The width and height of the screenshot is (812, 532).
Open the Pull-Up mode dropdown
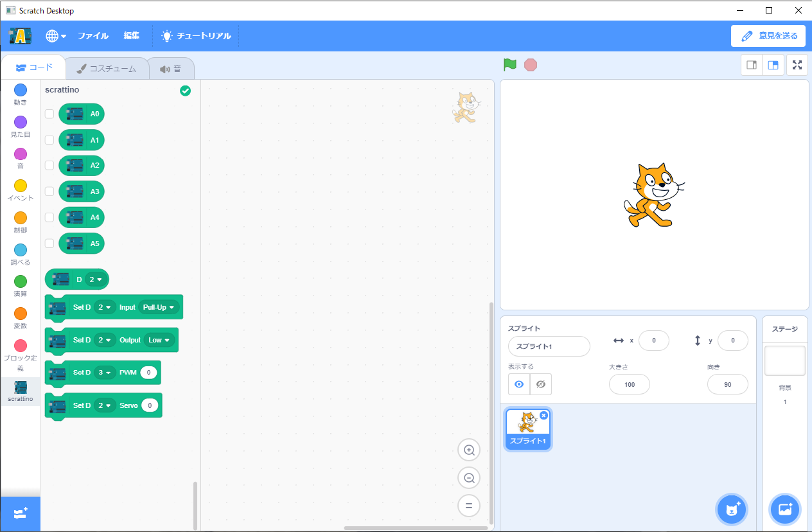(159, 307)
